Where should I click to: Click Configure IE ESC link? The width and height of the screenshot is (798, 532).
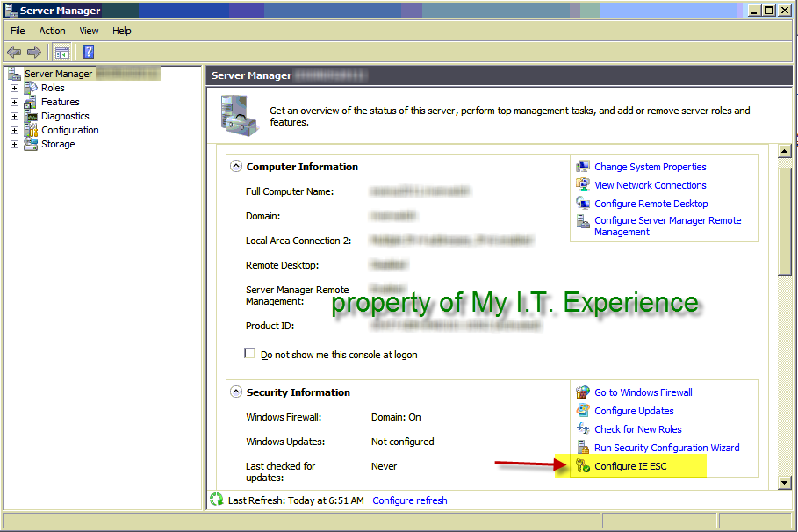pos(630,466)
